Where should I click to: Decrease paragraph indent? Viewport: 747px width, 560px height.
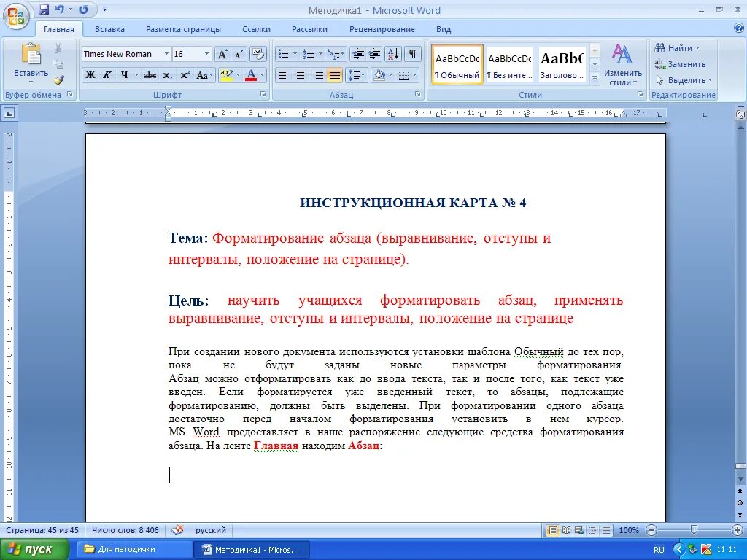357,54
